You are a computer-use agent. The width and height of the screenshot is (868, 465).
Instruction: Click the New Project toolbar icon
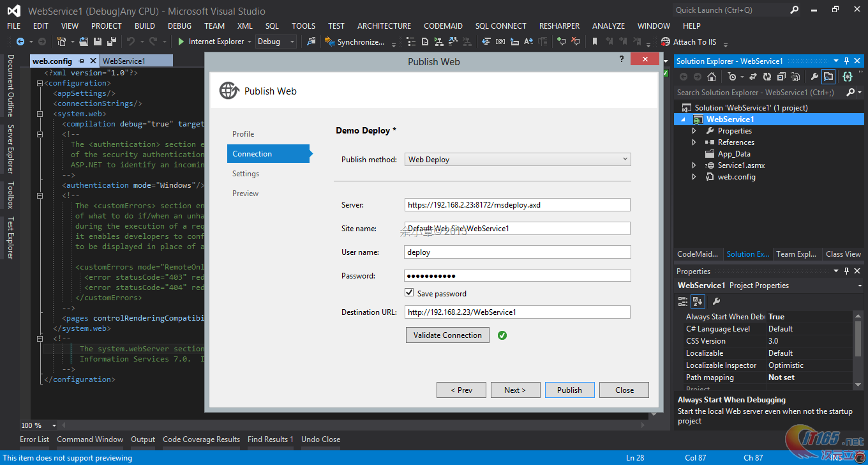click(62, 42)
